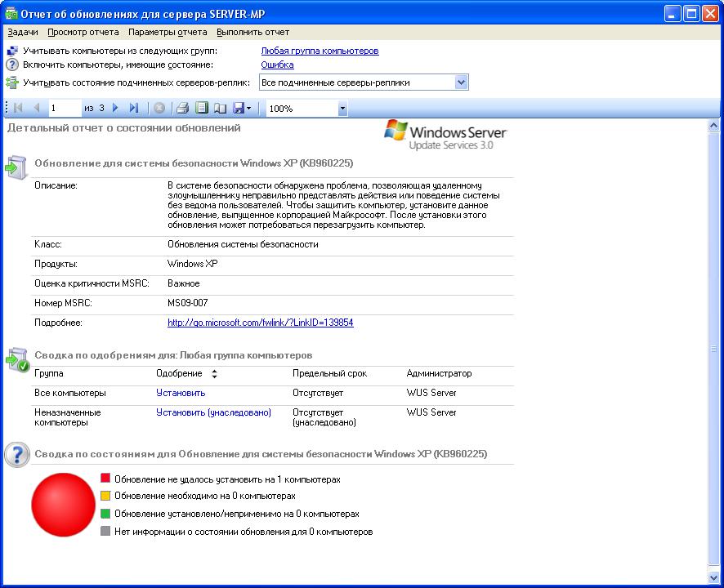Open Любая группа компьютеров link
Screen dimensions: 724x588
coord(320,51)
